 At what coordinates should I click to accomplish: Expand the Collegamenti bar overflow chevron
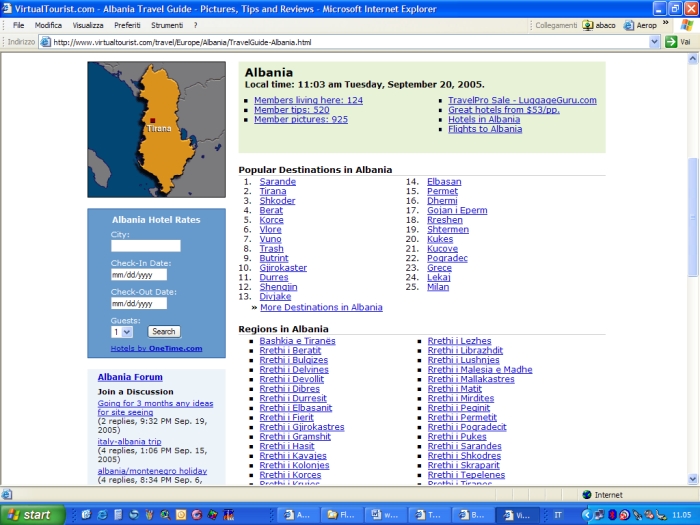point(666,22)
